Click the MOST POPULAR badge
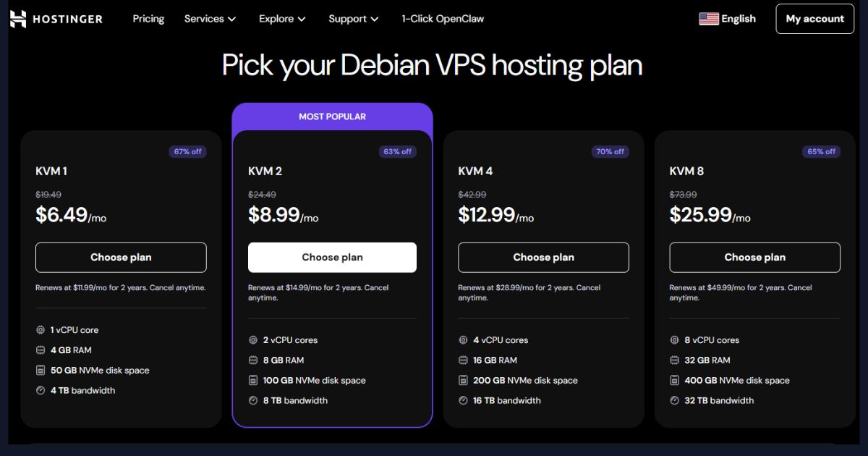The image size is (868, 456). 332,116
